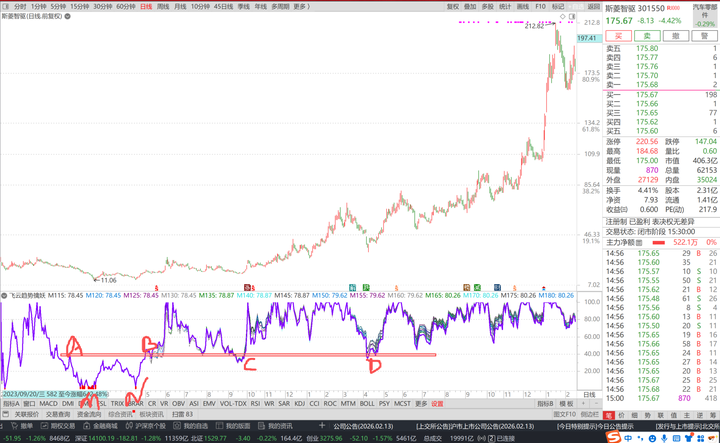Open 沪深京个股 in the bottom bar
This screenshot has width=720, height=443.
click(146, 426)
